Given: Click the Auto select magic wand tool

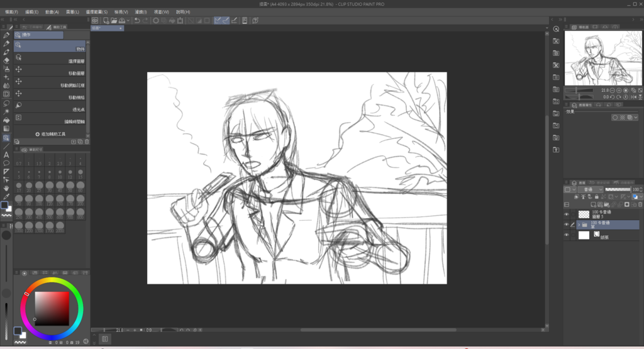Looking at the screenshot, I should pos(6,111).
